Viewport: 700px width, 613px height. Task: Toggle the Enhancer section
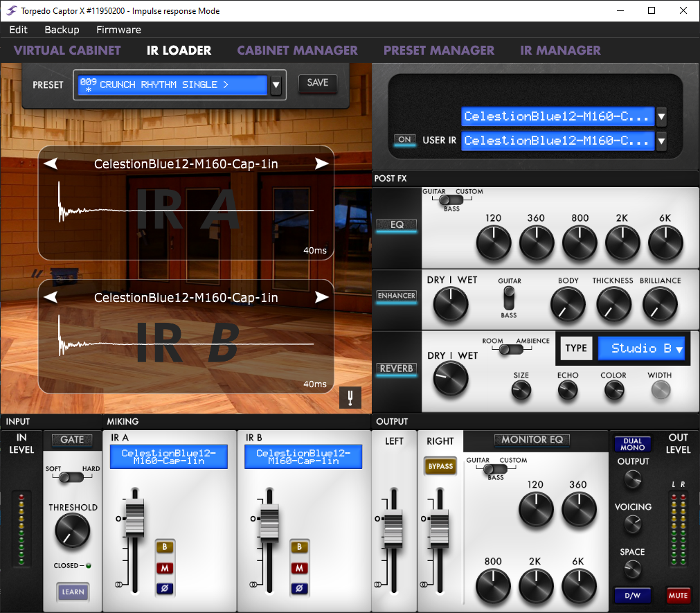[x=397, y=296]
